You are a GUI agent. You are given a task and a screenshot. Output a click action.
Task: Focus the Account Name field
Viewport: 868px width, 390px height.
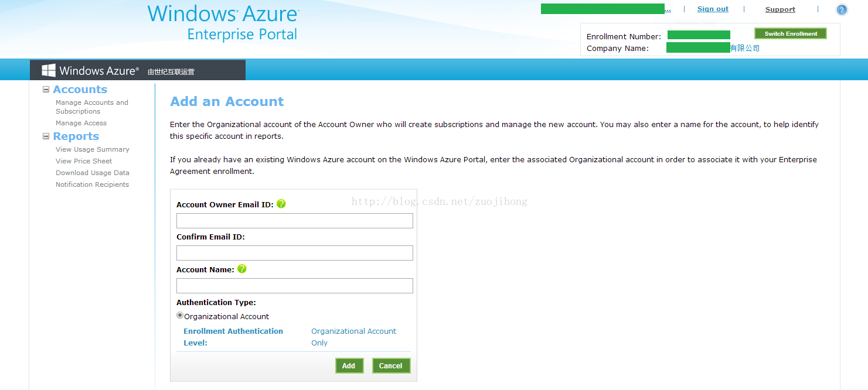tap(295, 286)
